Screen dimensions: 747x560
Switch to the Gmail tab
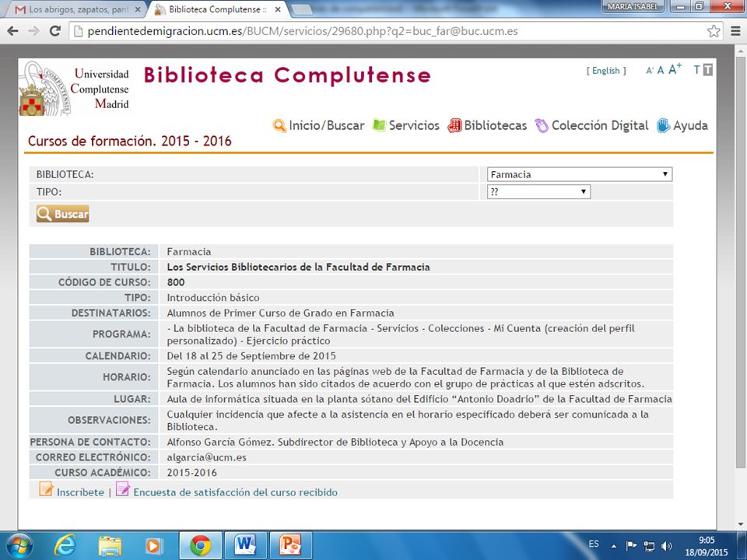pos(76,9)
